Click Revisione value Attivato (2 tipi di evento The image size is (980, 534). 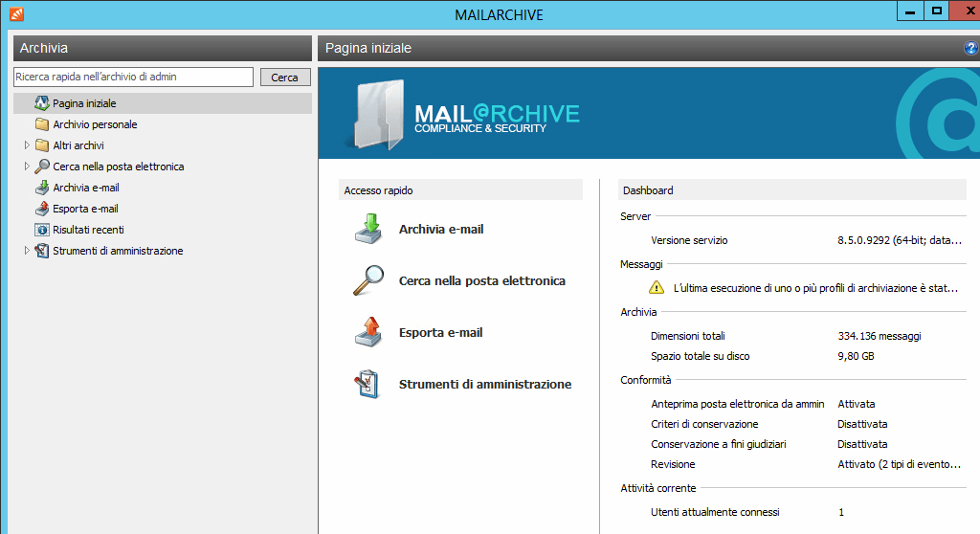pos(899,464)
